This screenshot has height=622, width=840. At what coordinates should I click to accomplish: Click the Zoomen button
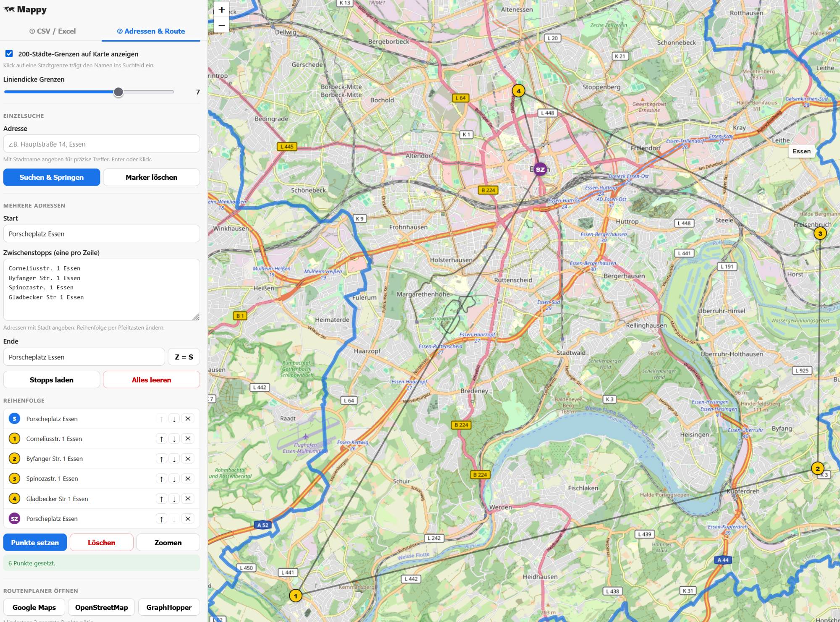[168, 543]
